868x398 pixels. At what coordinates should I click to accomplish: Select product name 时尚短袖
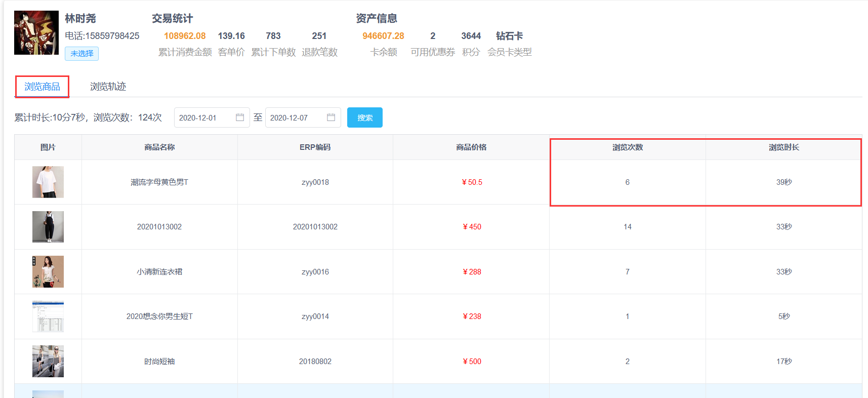pos(159,362)
